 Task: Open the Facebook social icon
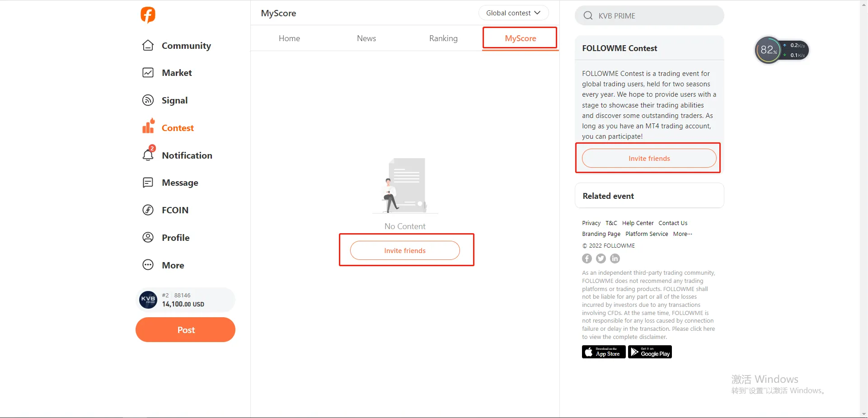click(587, 258)
